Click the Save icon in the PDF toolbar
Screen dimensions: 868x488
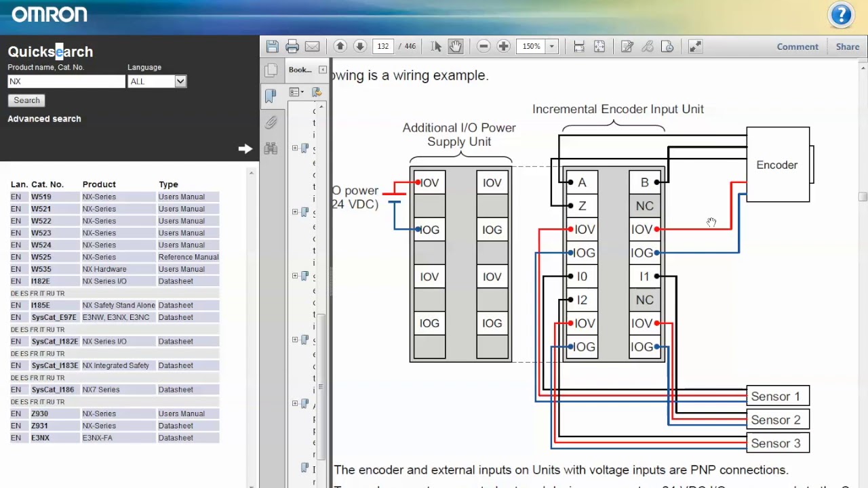pos(273,46)
